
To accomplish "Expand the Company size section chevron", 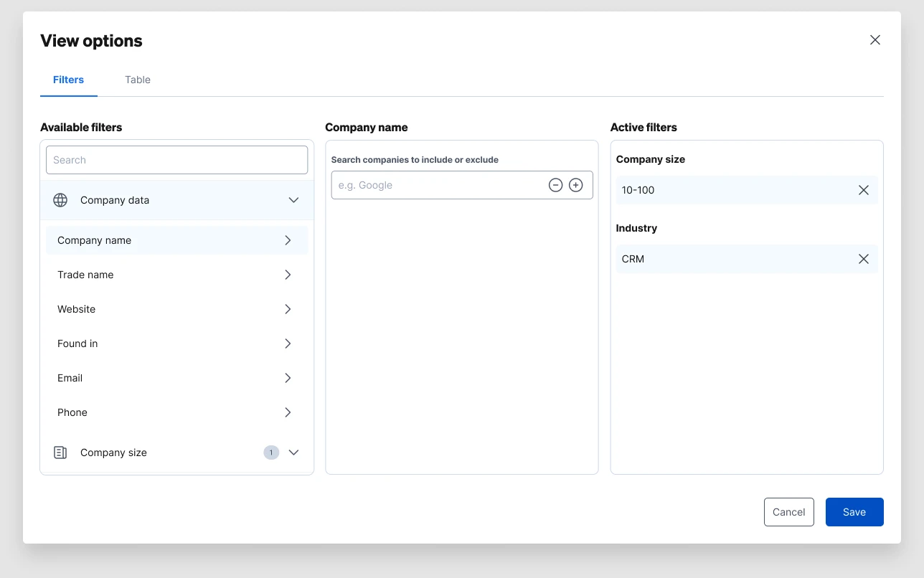I will pos(293,453).
